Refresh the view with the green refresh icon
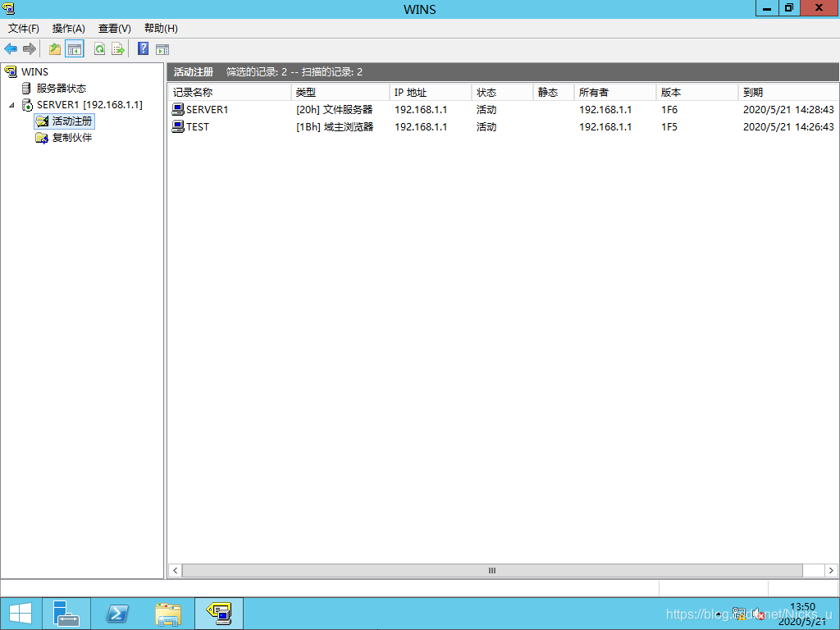This screenshot has width=840, height=630. (99, 49)
